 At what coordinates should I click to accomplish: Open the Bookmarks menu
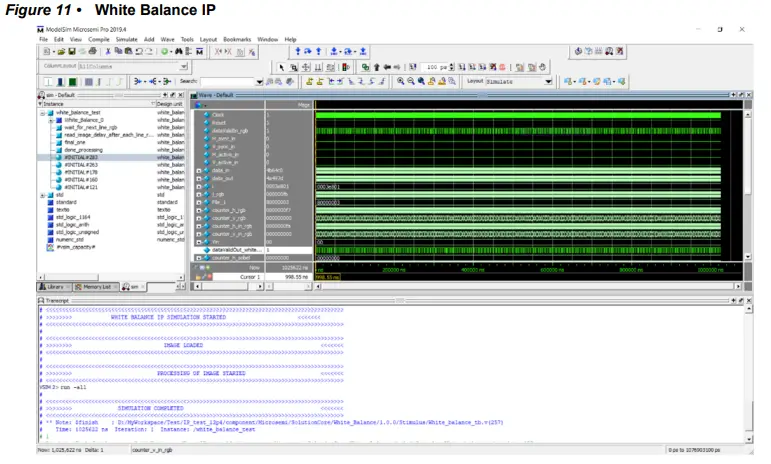point(236,39)
